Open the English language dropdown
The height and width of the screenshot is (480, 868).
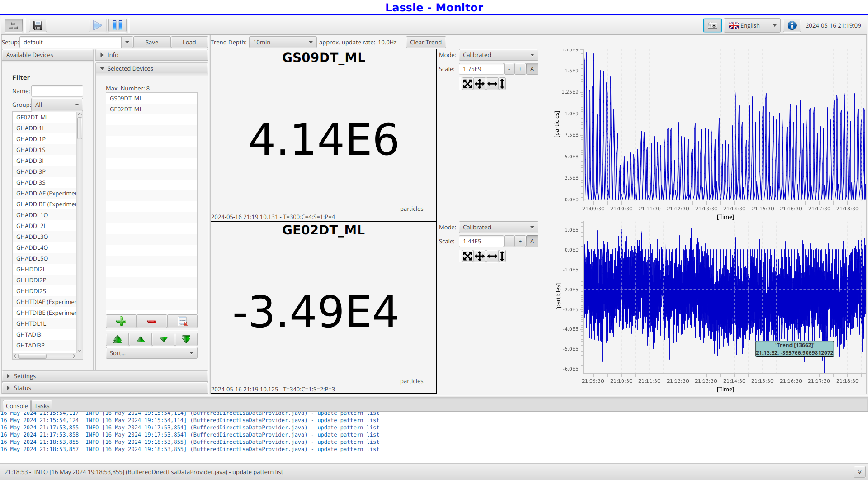click(752, 25)
